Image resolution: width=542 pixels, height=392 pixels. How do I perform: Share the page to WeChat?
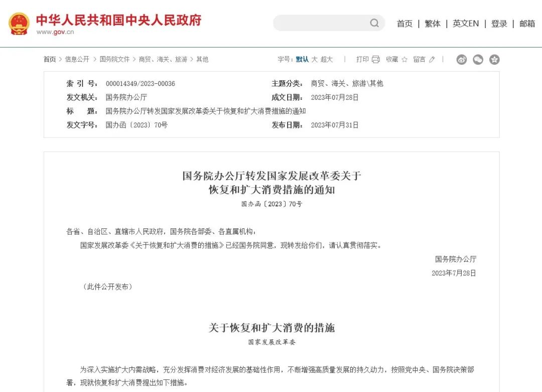click(x=478, y=60)
